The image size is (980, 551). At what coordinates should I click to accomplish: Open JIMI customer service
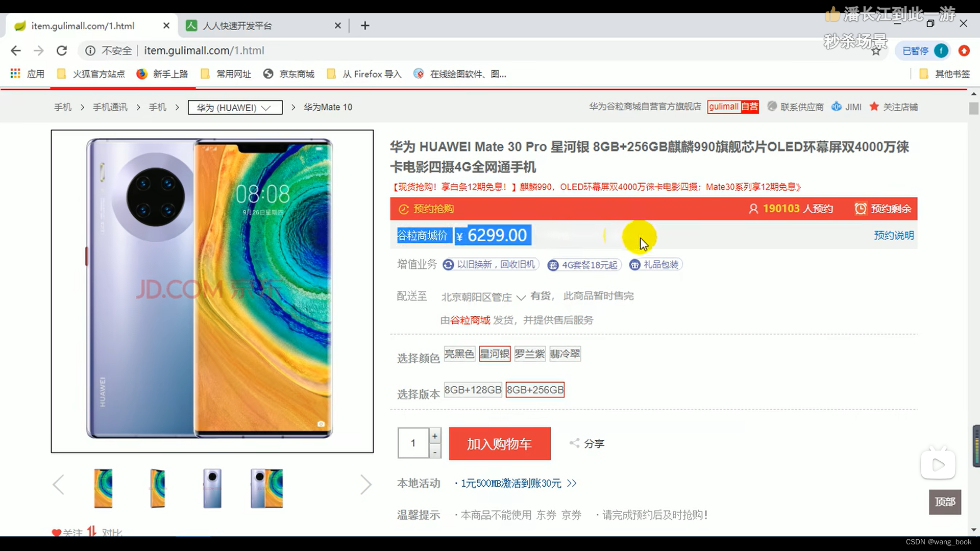point(846,107)
